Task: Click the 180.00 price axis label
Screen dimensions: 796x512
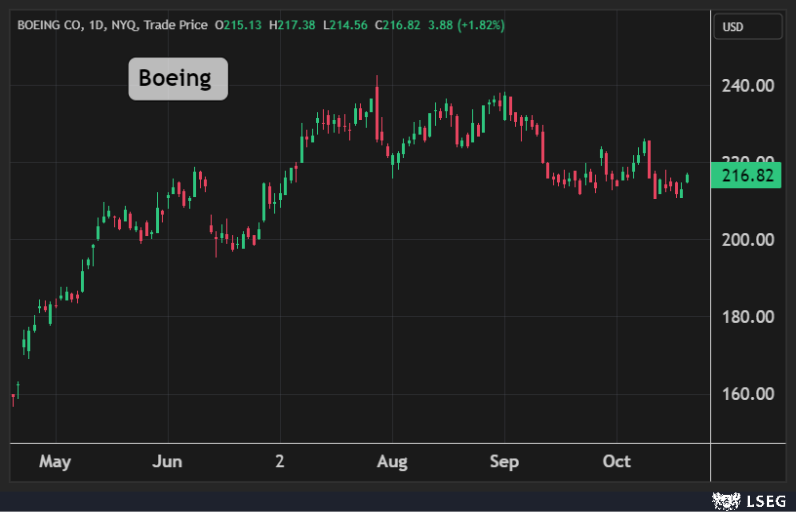Action: click(x=748, y=317)
